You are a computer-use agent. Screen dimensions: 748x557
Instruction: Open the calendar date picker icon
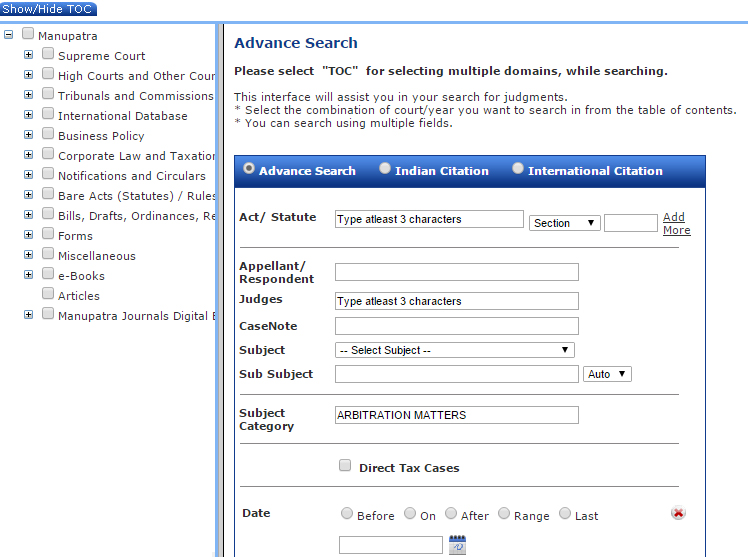(457, 545)
